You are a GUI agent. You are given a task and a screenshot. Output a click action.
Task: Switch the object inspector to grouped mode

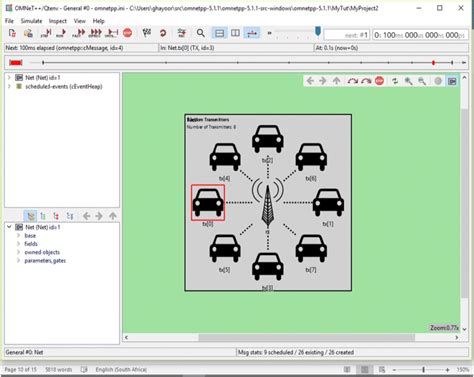click(30, 216)
